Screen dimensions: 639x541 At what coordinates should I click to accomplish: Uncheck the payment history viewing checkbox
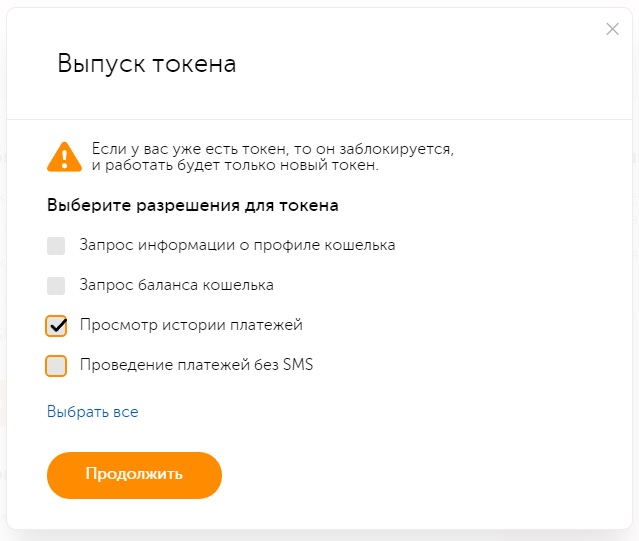tap(56, 326)
